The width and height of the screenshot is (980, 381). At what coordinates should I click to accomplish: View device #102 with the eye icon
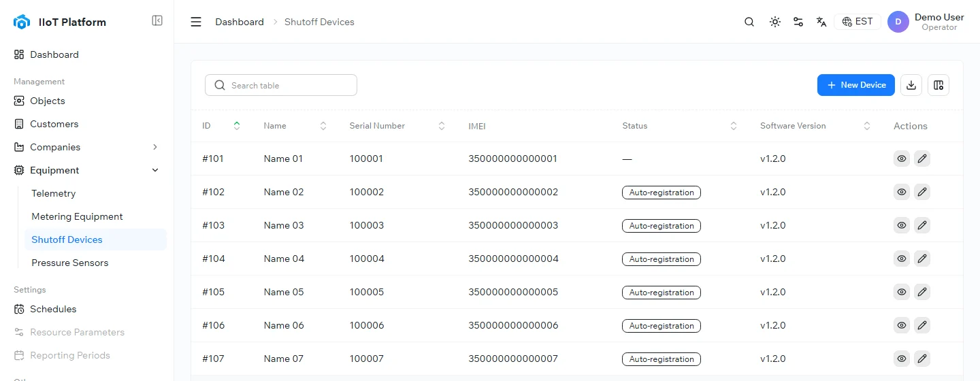tap(902, 192)
